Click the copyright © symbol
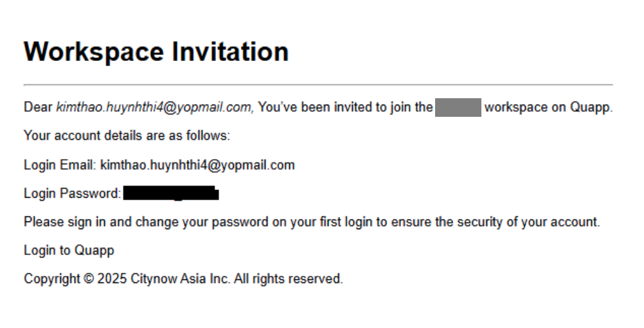The height and width of the screenshot is (328, 644). point(89,279)
